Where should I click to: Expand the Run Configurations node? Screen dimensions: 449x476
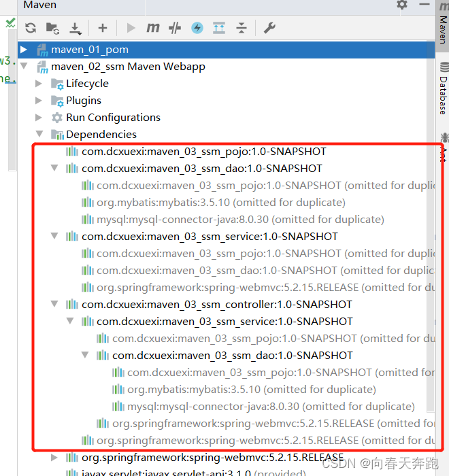click(39, 117)
